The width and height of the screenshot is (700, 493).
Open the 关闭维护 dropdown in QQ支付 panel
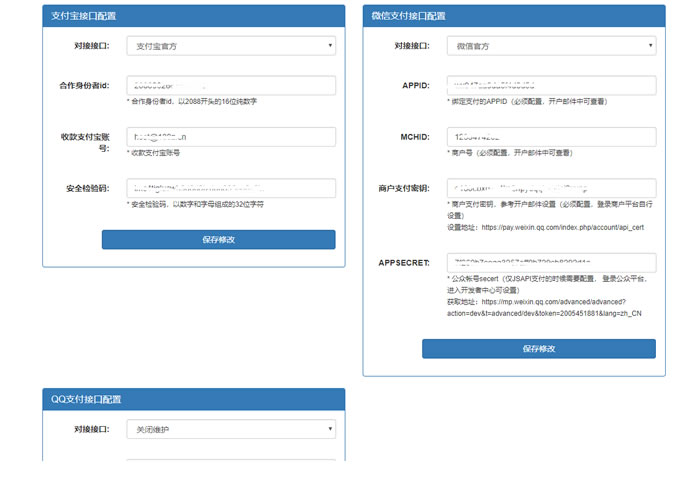point(231,429)
